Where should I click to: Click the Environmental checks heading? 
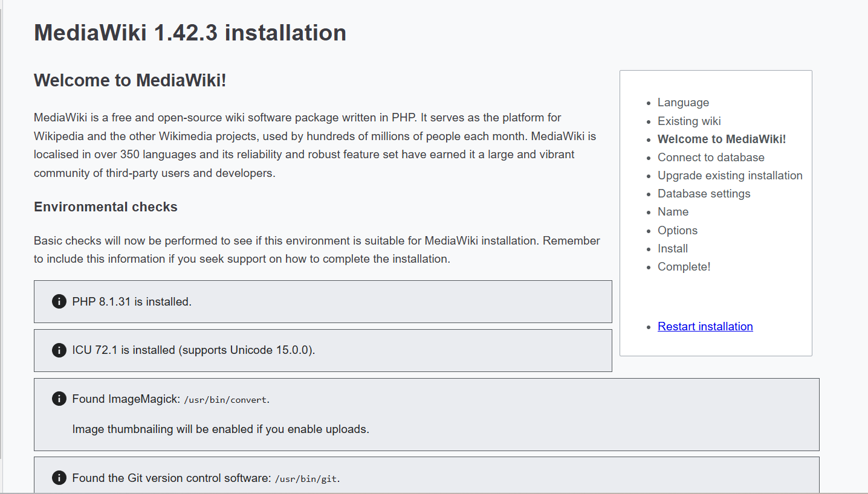(x=106, y=207)
